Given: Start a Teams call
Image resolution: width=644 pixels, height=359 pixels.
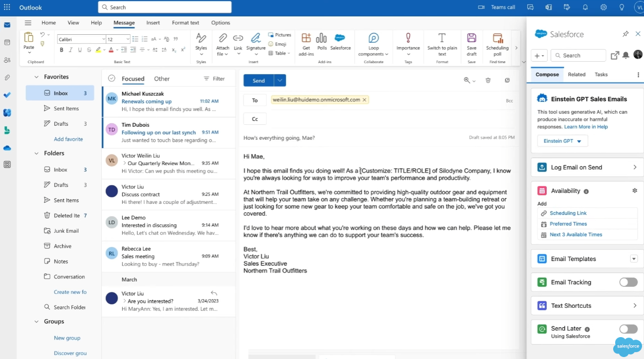Looking at the screenshot, I should [496, 7].
